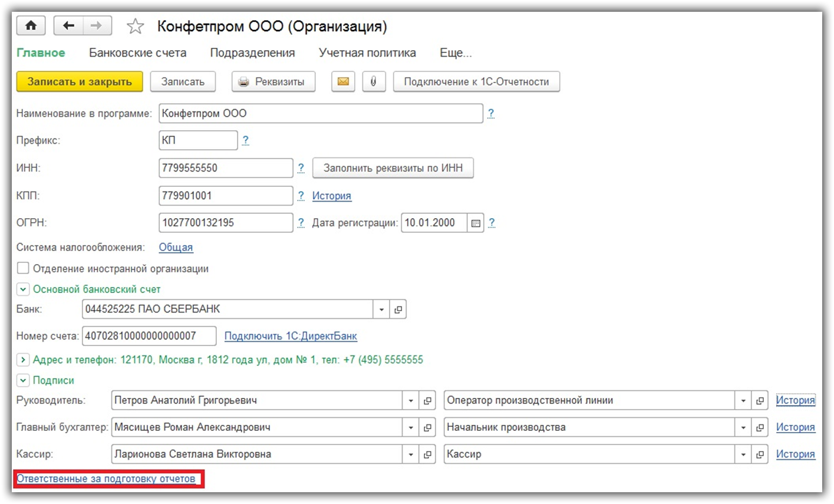The height and width of the screenshot is (504, 834).
Task: Focus ОГРН input field
Action: point(226,223)
